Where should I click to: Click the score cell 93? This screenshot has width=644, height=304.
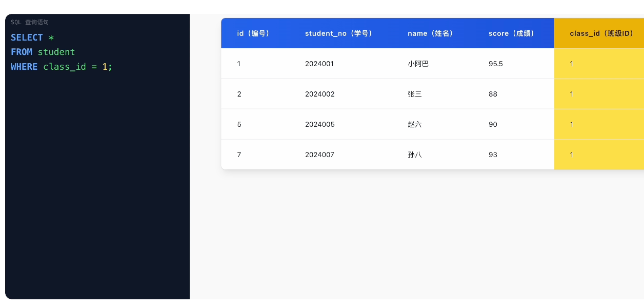point(493,155)
